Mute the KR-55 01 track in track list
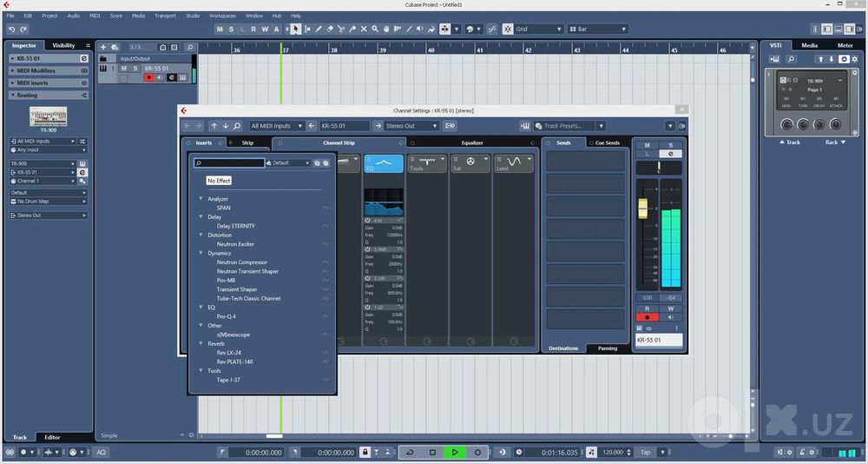Viewport: 868px width, 464px height. pos(124,68)
